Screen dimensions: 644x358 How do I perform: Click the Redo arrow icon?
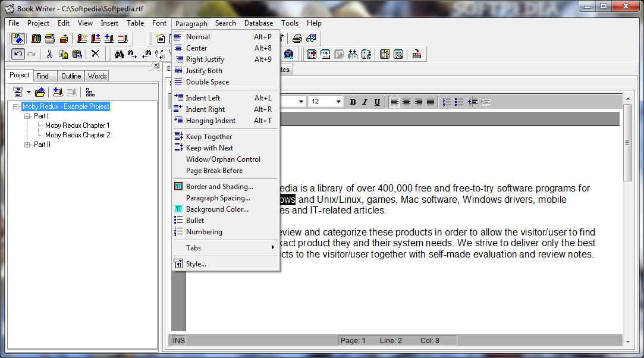(x=32, y=54)
